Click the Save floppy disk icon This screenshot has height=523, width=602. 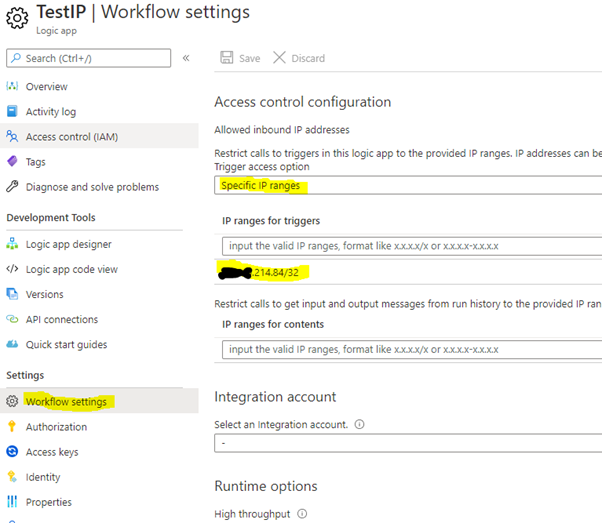tap(227, 58)
